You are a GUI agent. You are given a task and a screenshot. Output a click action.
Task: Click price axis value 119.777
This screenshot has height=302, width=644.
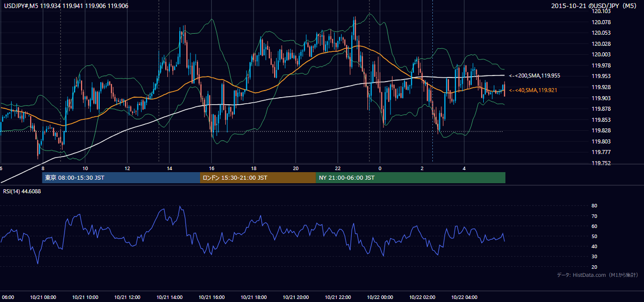(x=602, y=152)
